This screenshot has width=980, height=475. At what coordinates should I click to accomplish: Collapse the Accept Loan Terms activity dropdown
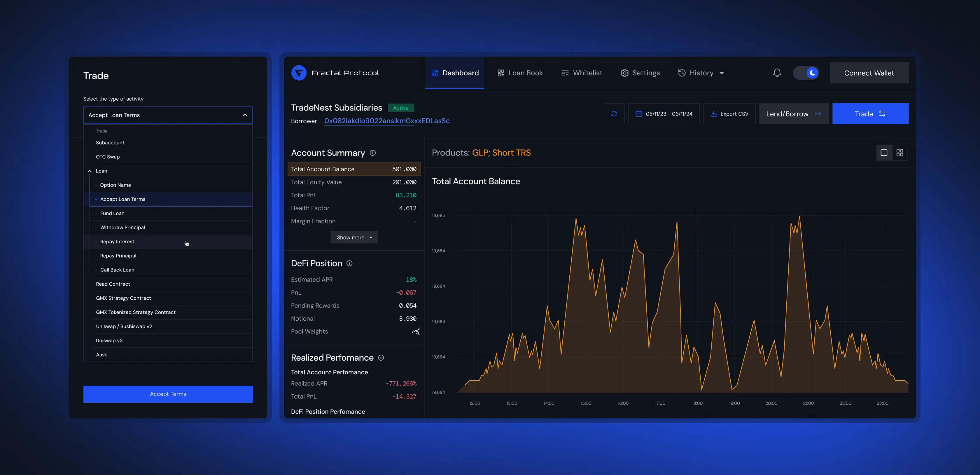point(168,115)
